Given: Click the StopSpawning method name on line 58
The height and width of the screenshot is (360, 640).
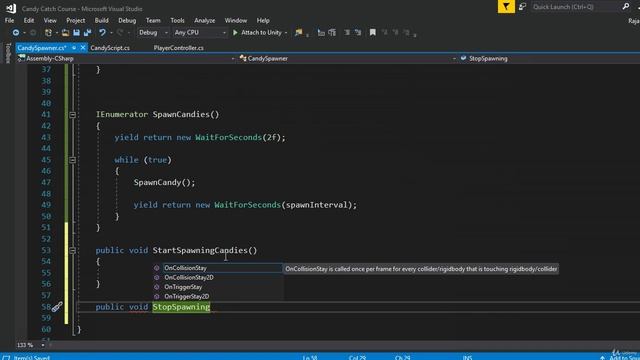Looking at the screenshot, I should (181, 307).
